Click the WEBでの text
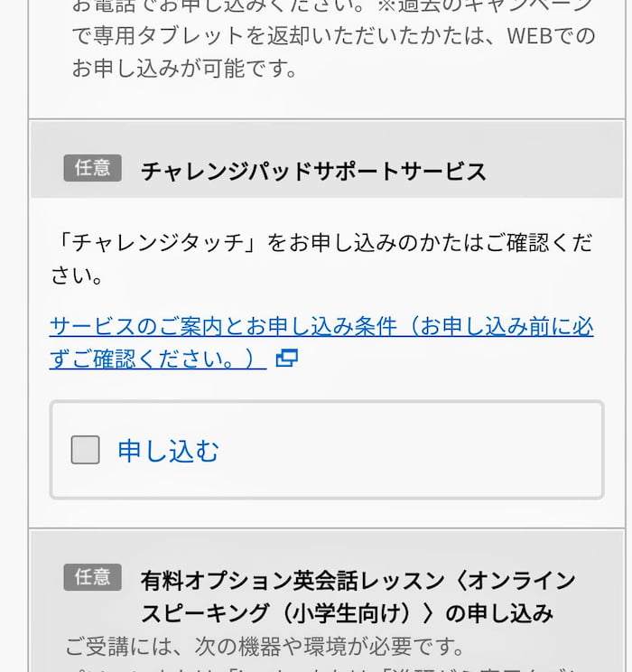The image size is (632, 672). click(551, 35)
